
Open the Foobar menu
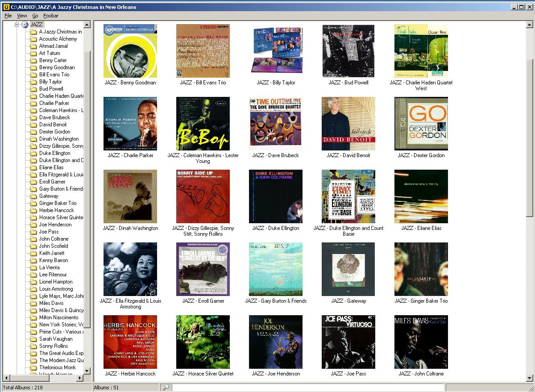point(51,16)
